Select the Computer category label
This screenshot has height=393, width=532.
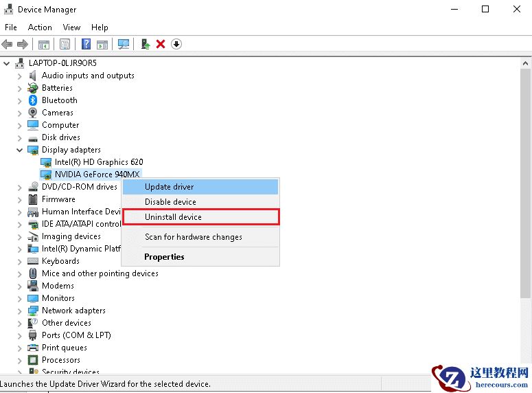pos(60,125)
